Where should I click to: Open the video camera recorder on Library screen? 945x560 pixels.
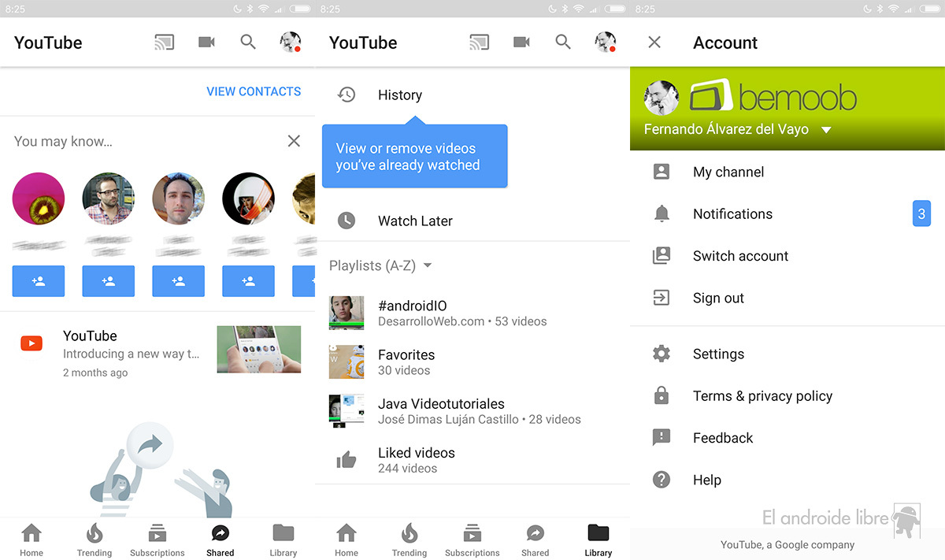click(x=521, y=43)
